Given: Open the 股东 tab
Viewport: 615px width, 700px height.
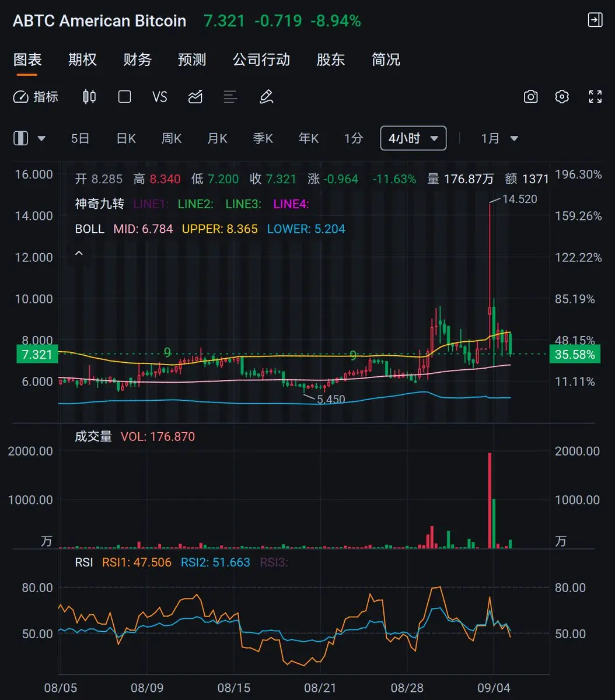Looking at the screenshot, I should point(331,60).
